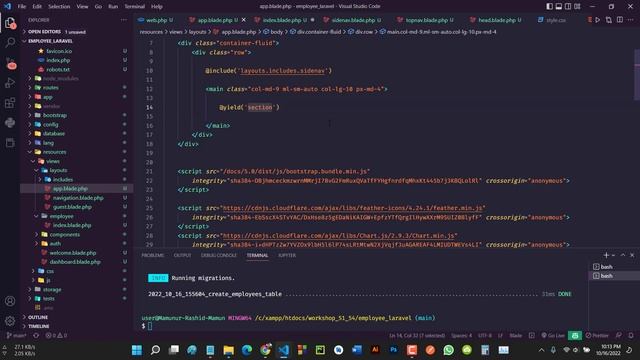The image size is (640, 360).
Task: Open the Accounts menu icon
Action: pyautogui.click(x=10, y=301)
